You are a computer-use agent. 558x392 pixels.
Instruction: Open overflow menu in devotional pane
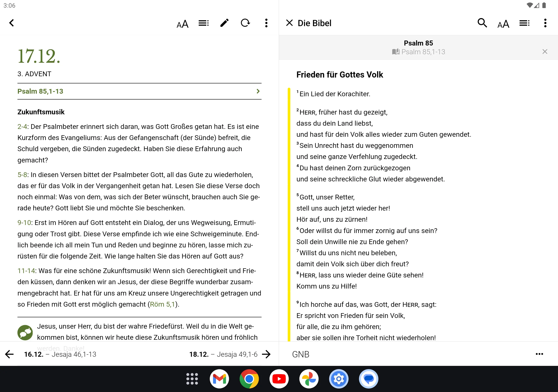pyautogui.click(x=266, y=23)
